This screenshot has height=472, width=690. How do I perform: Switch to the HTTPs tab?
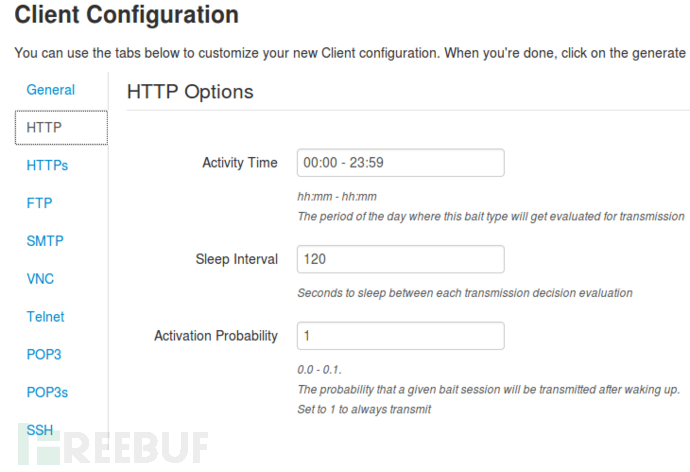47,165
